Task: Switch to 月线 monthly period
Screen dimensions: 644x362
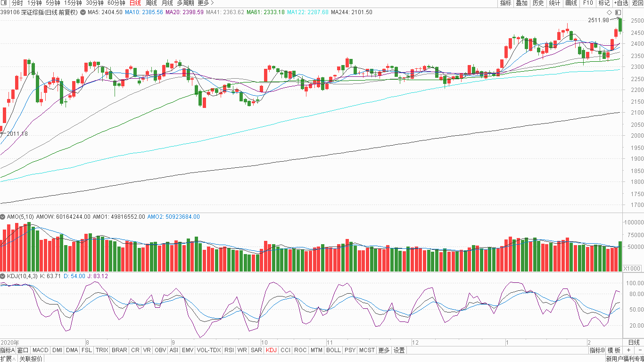Action: point(167,3)
